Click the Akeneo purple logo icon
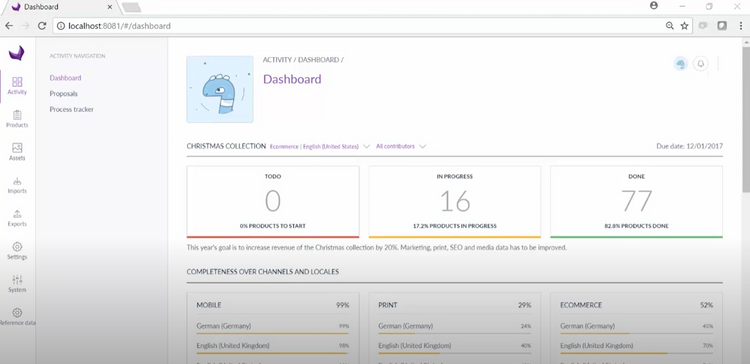Screen dimensions: 750x364 [x=17, y=53]
